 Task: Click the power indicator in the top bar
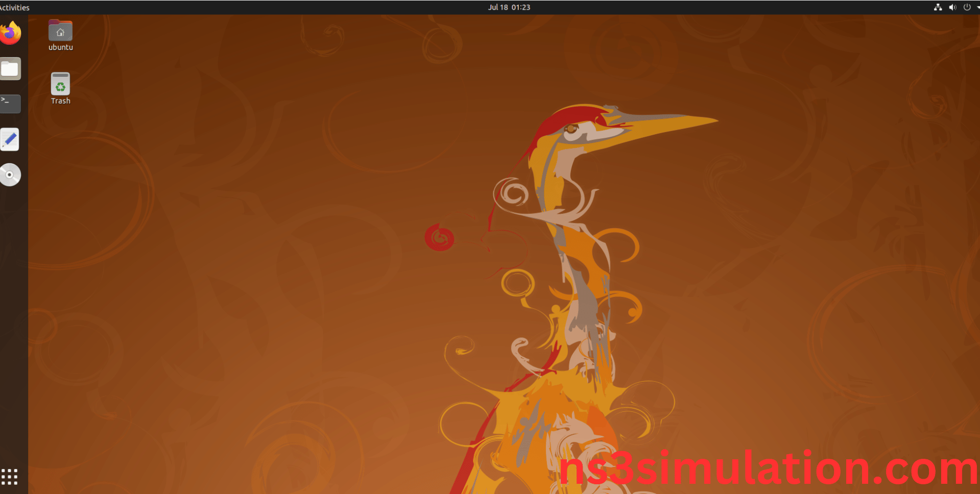tap(967, 7)
